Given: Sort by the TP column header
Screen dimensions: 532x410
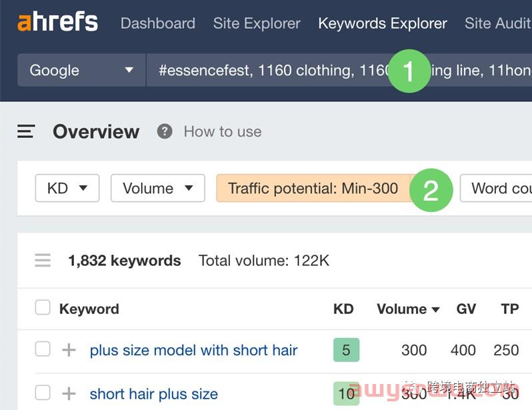Looking at the screenshot, I should click(x=510, y=309).
